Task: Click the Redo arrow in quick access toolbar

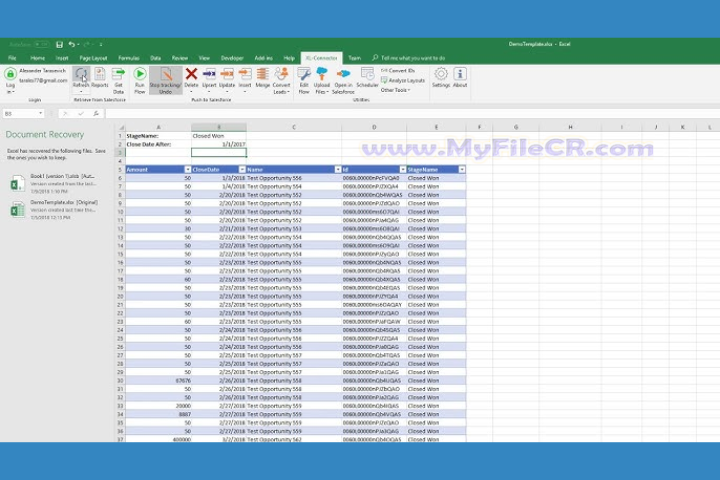Action: point(87,45)
